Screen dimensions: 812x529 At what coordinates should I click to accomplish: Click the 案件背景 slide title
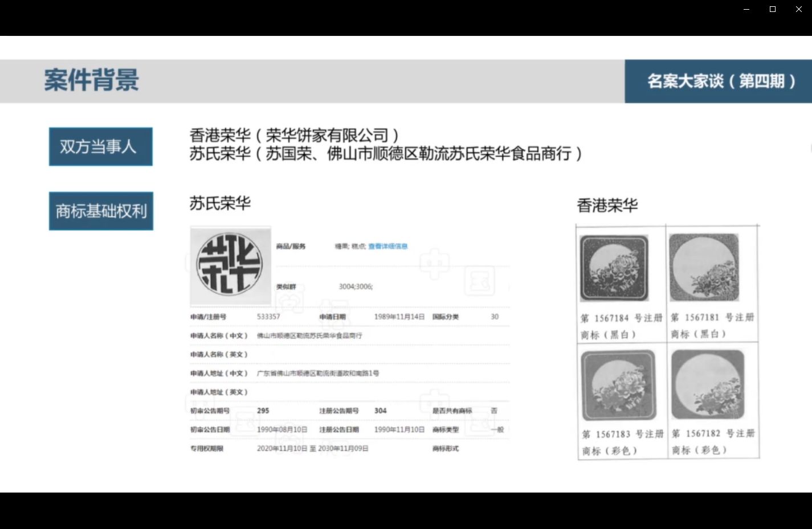92,80
